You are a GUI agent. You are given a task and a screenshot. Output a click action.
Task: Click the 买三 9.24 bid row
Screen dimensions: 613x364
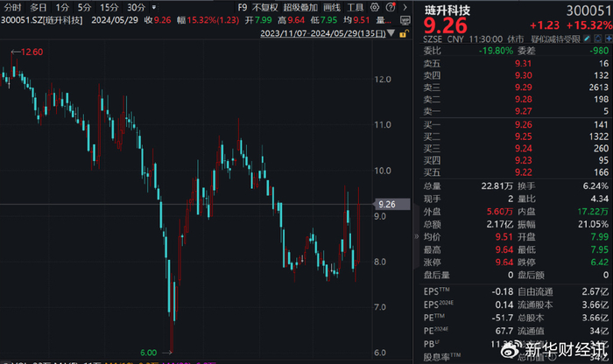[x=516, y=149]
